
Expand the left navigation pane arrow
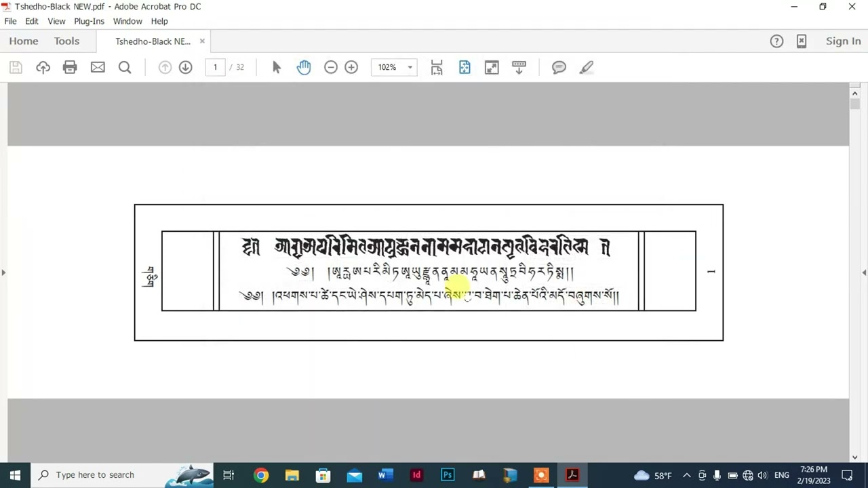3,272
